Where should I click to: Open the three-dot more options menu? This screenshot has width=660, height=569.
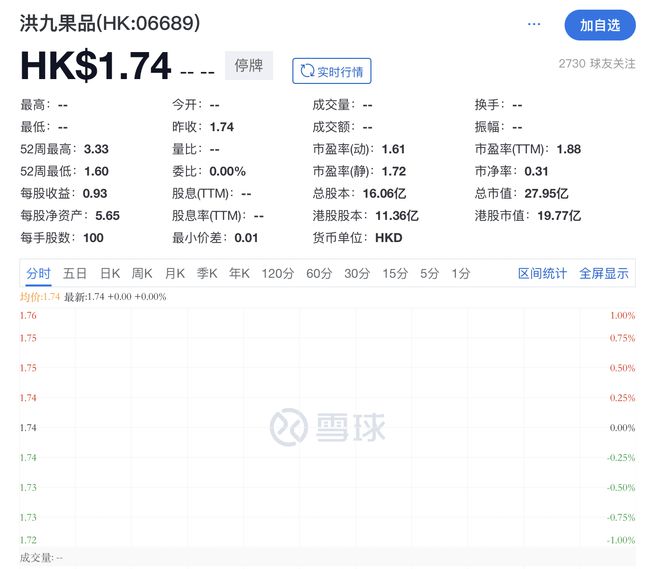pyautogui.click(x=534, y=24)
